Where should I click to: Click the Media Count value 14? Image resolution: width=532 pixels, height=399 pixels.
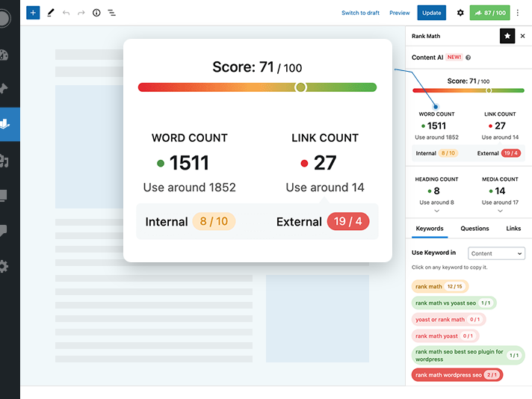[500, 191]
